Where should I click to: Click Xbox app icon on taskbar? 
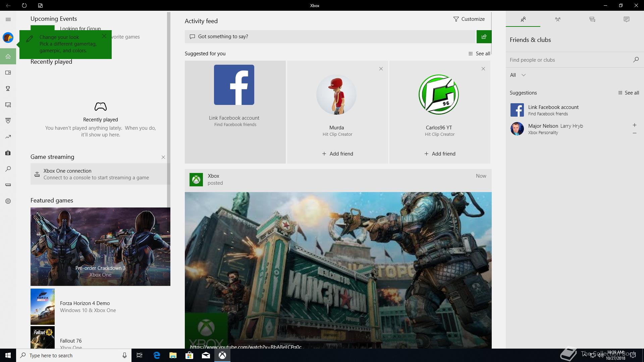click(222, 355)
